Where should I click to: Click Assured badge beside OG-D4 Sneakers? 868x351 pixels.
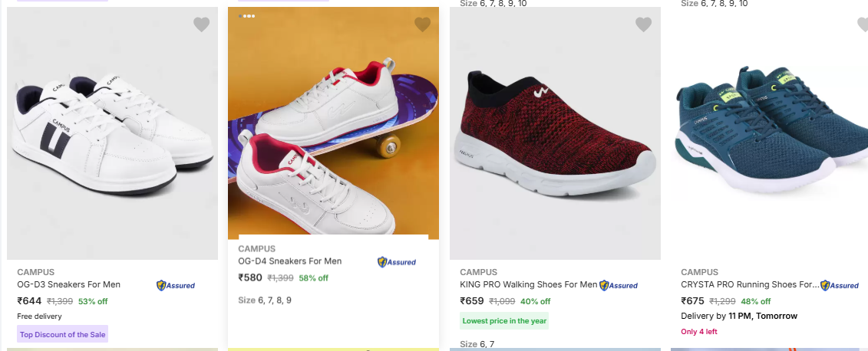[x=397, y=262]
